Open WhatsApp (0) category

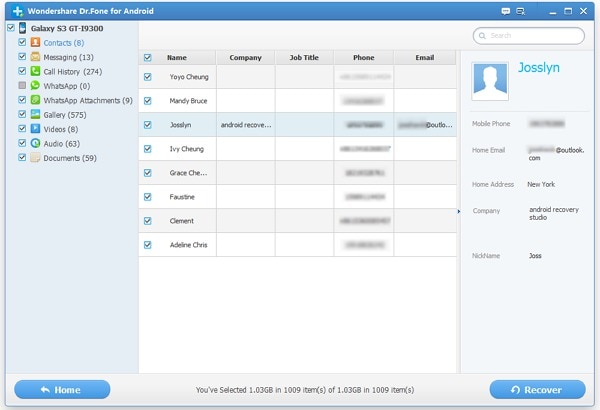[67, 86]
